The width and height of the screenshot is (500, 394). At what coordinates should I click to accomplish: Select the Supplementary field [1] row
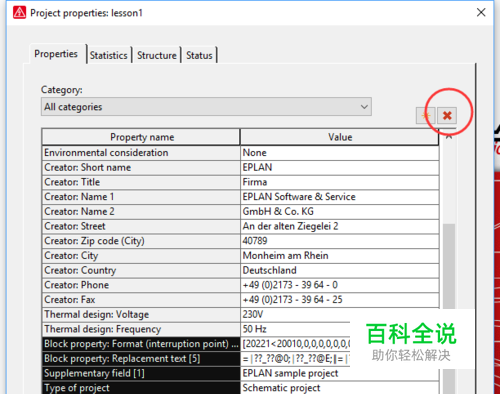[141, 373]
